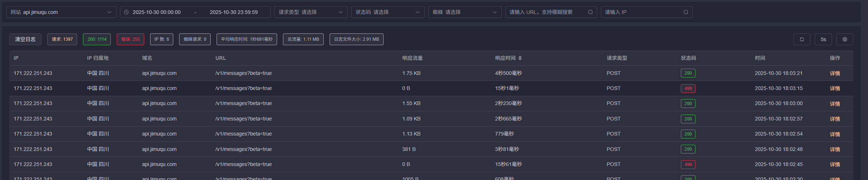
Task: Filter by the 错误: 255 error badge
Action: [130, 39]
